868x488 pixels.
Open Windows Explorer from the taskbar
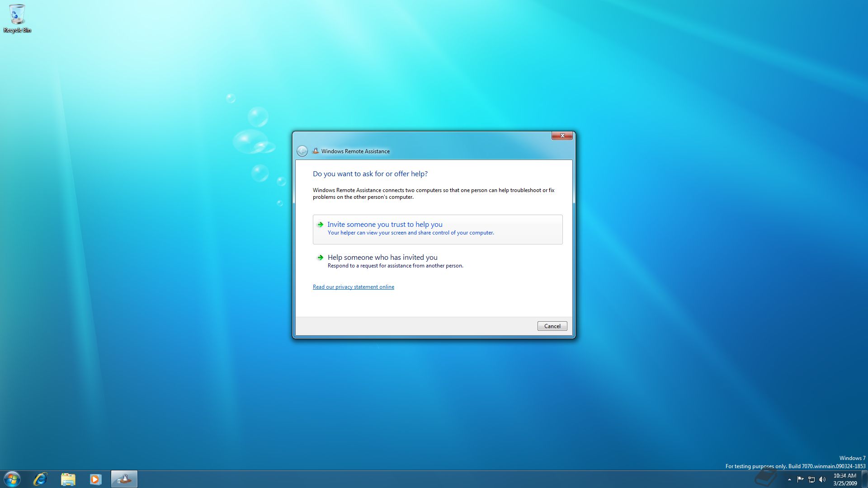click(68, 479)
